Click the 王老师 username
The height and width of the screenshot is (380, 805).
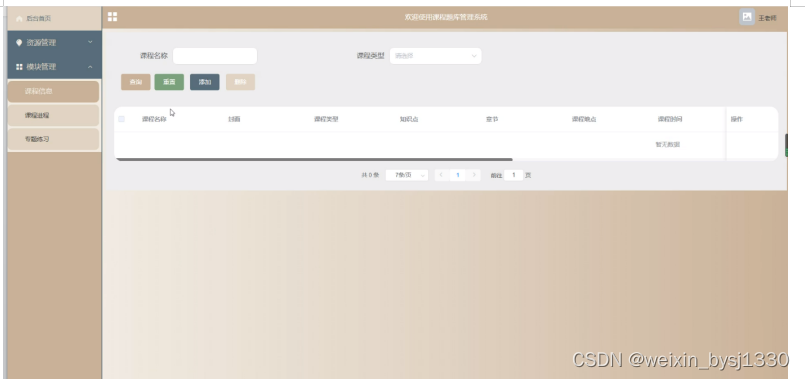(x=768, y=18)
